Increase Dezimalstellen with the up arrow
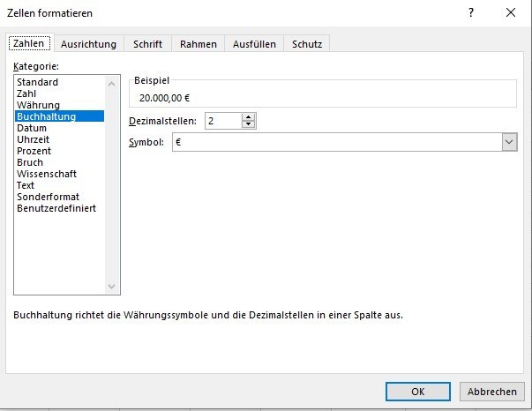 pos(249,116)
